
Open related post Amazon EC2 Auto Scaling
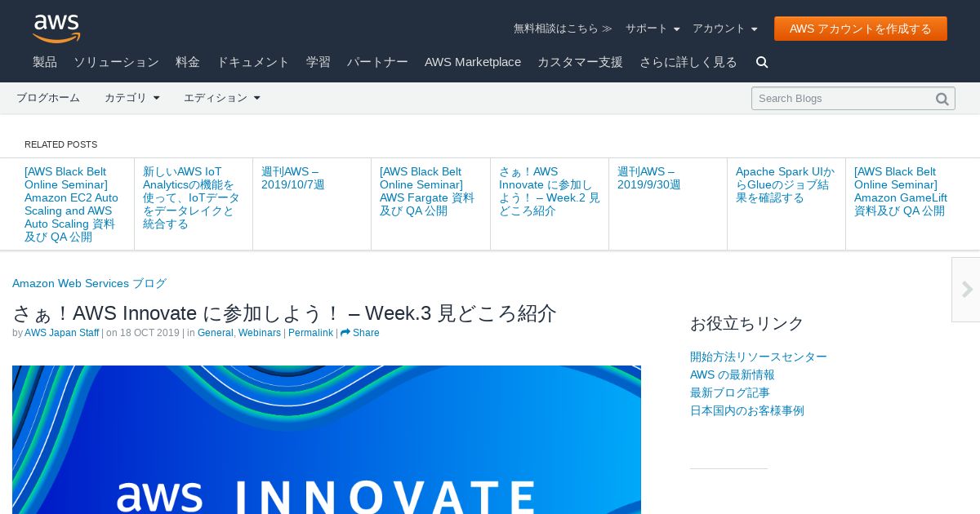[71, 204]
